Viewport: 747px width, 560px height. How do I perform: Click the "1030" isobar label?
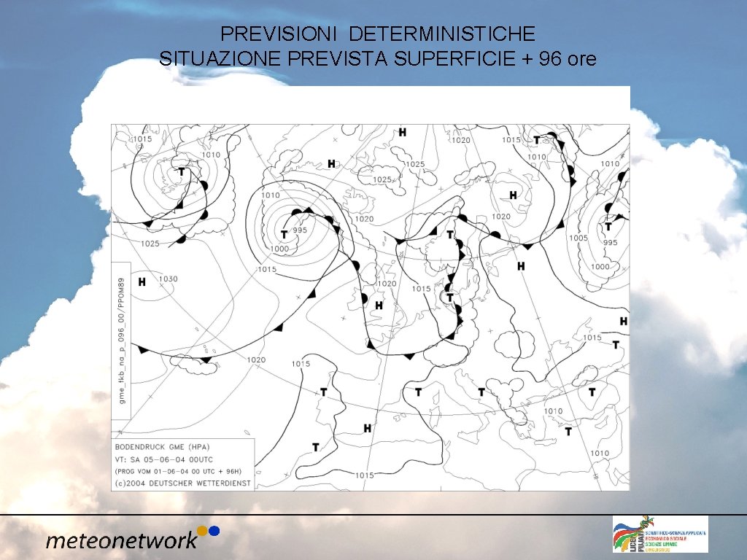(169, 279)
